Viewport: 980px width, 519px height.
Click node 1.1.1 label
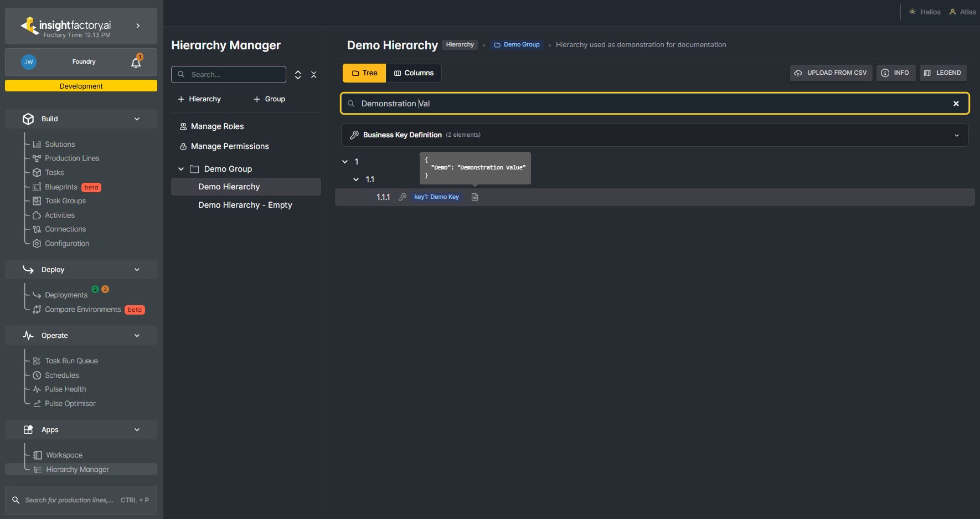pos(383,197)
